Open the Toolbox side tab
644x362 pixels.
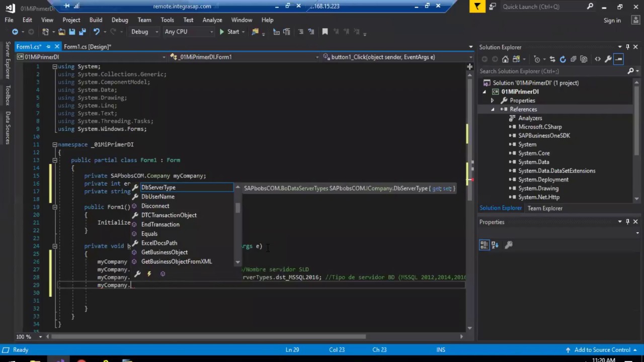(8, 96)
